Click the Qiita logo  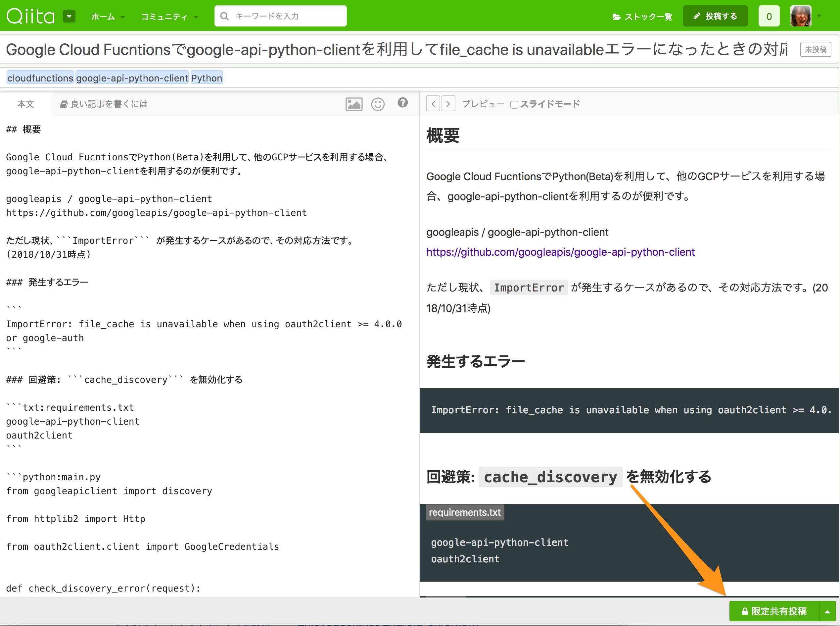coord(31,16)
